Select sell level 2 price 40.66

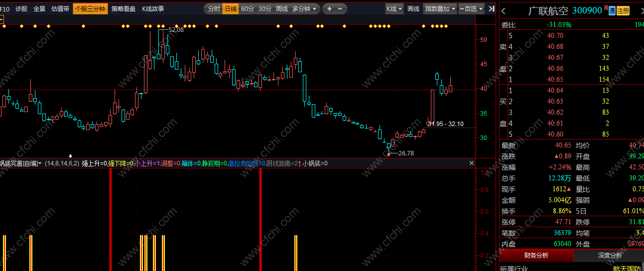(555, 68)
